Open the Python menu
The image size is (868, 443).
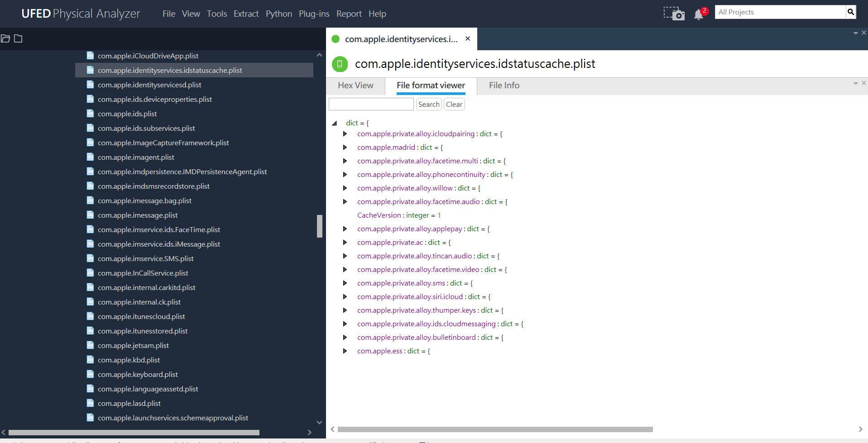pyautogui.click(x=279, y=14)
